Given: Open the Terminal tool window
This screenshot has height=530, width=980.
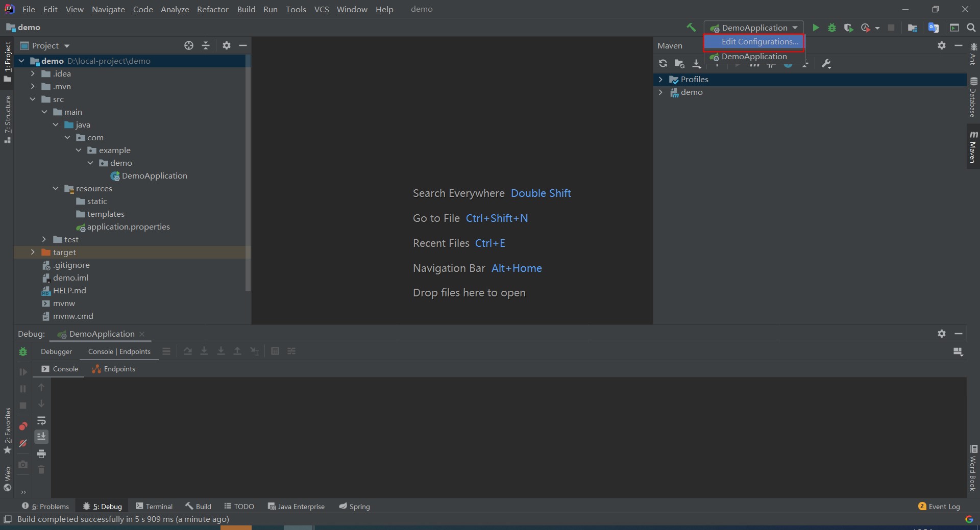Looking at the screenshot, I should point(154,506).
